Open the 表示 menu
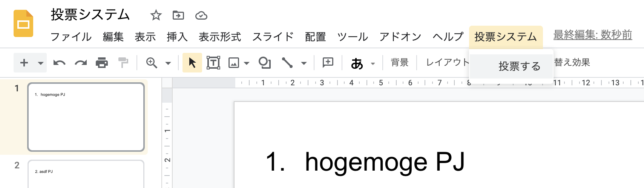644x188 pixels. (x=145, y=37)
